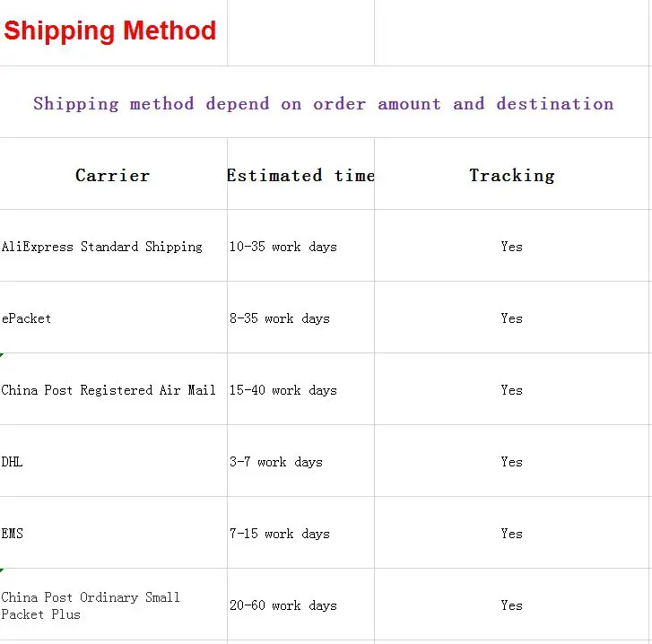Viewport: 652px width, 644px height.
Task: Click the Shipping Method heading cell
Action: (x=110, y=31)
